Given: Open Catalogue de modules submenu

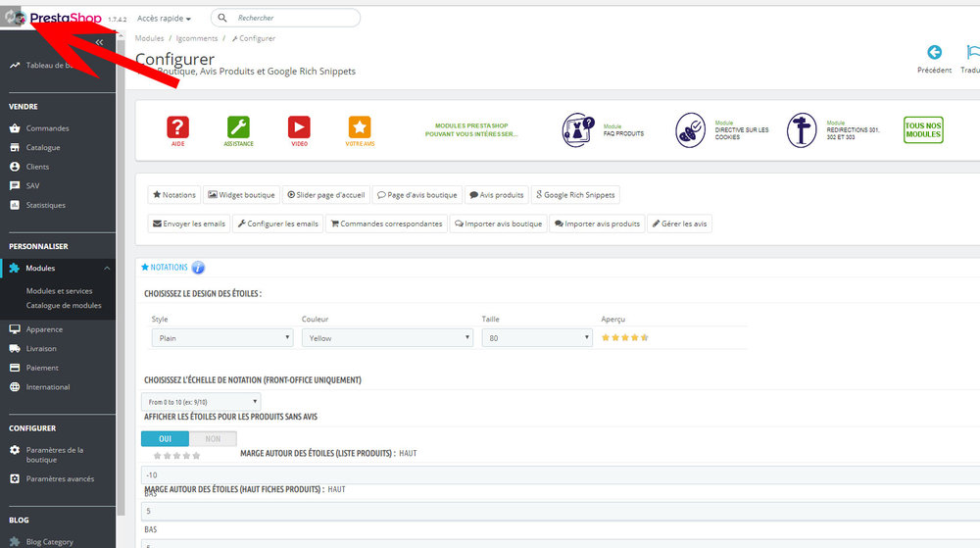Looking at the screenshot, I should pos(63,306).
